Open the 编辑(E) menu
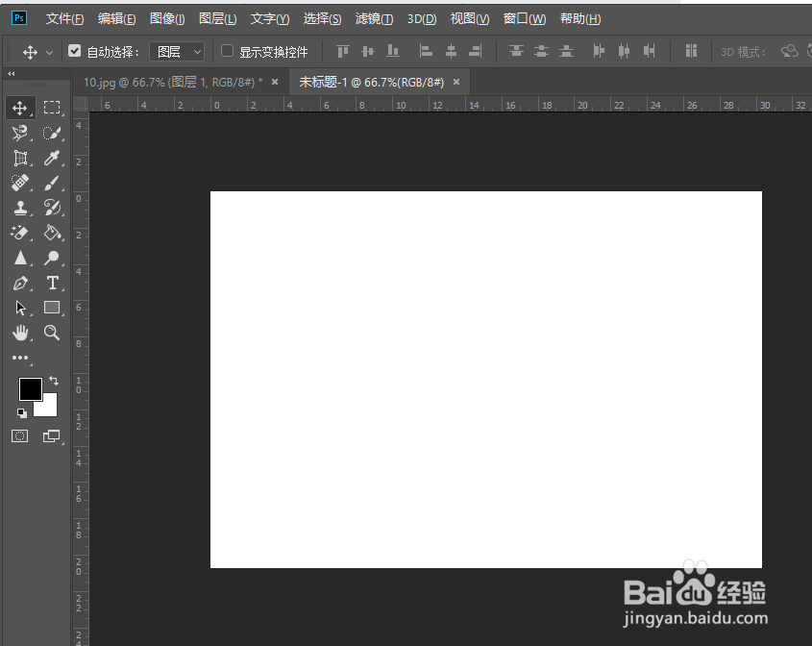This screenshot has width=812, height=646. click(116, 19)
